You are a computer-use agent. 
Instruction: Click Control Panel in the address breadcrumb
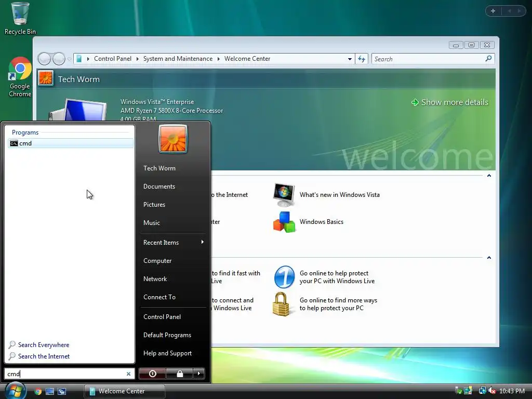pos(113,59)
